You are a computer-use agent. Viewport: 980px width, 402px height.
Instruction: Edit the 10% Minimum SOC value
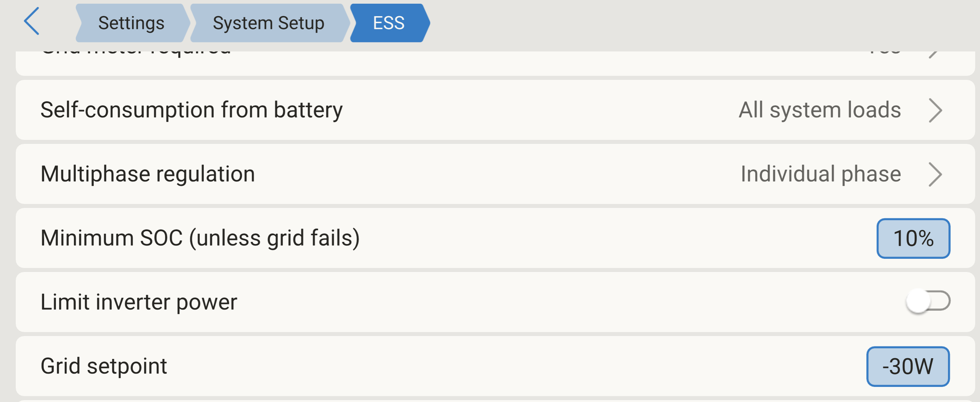(x=913, y=238)
